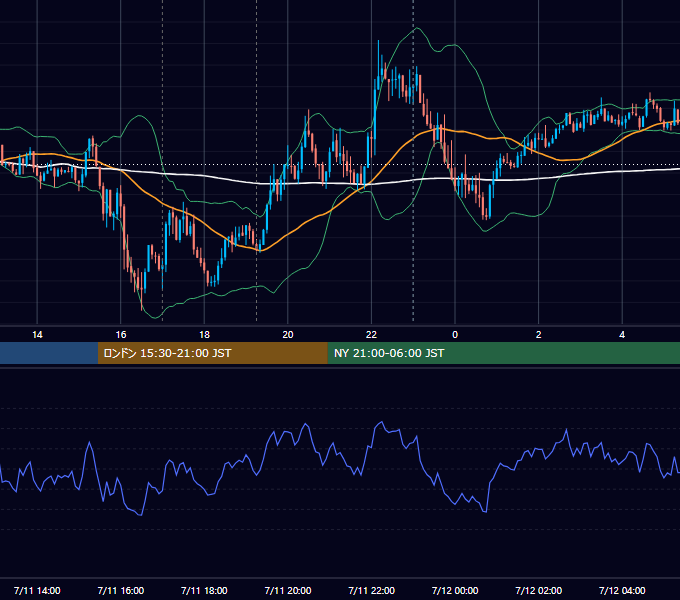
Task: Click the 7/11 22:00 time label
Action: pos(372,590)
